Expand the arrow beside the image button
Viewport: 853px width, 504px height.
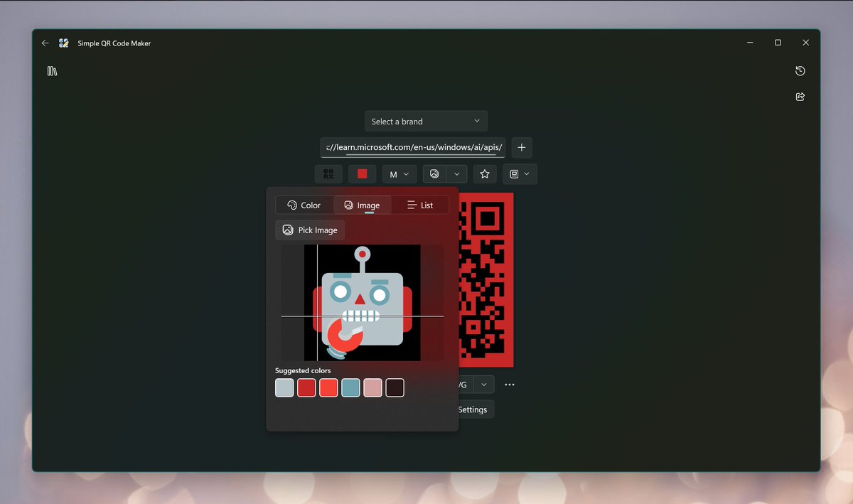click(457, 174)
